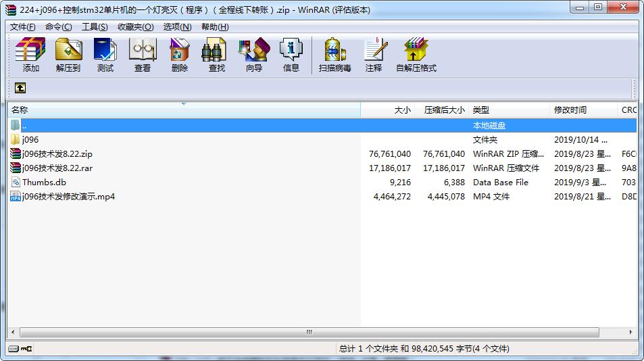
Task: Click packed size 6,388 of Thumbs.db
Action: 454,183
